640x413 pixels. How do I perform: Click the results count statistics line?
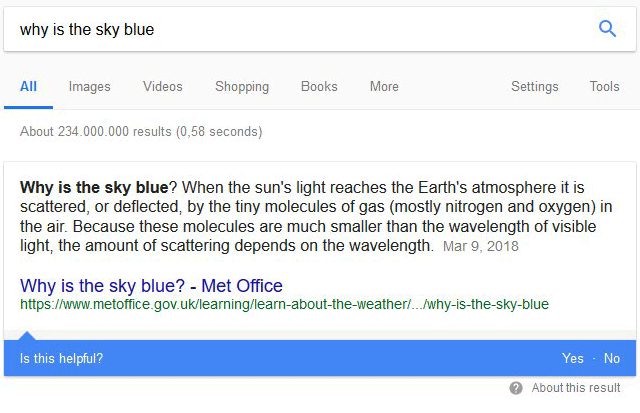141,132
